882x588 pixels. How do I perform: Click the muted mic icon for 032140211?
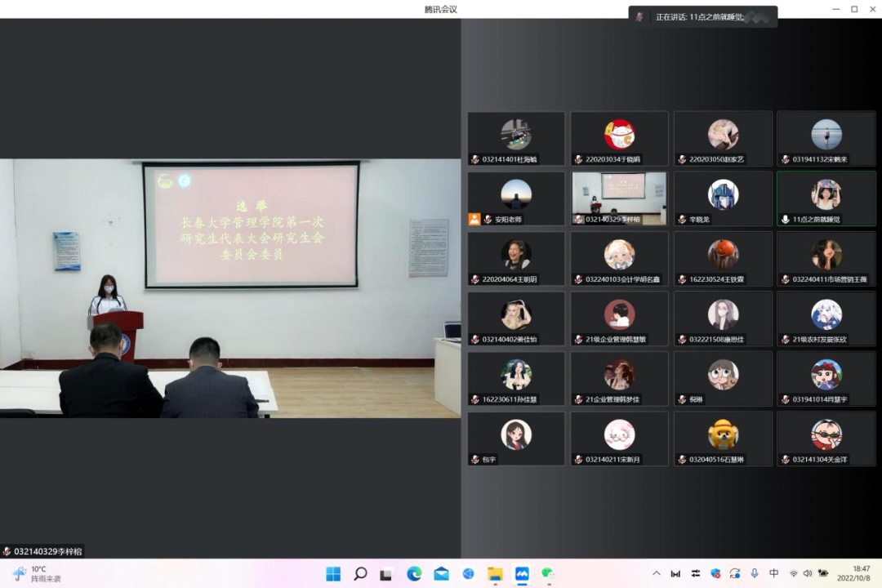click(579, 460)
